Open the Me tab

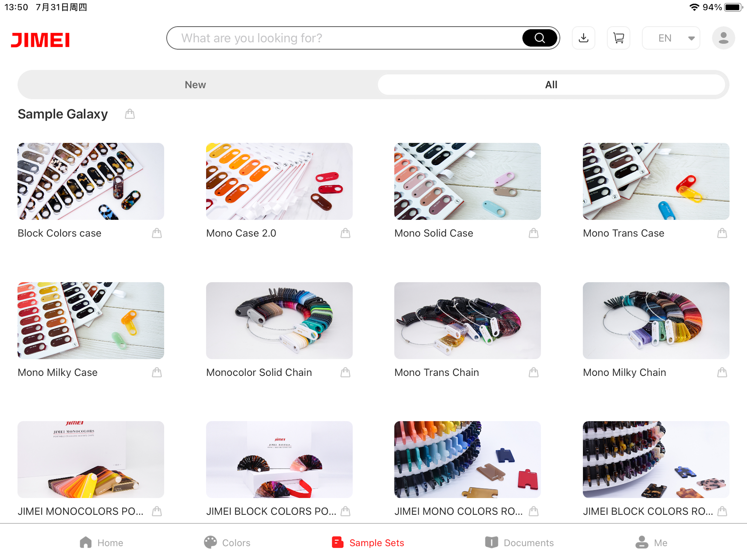point(651,542)
